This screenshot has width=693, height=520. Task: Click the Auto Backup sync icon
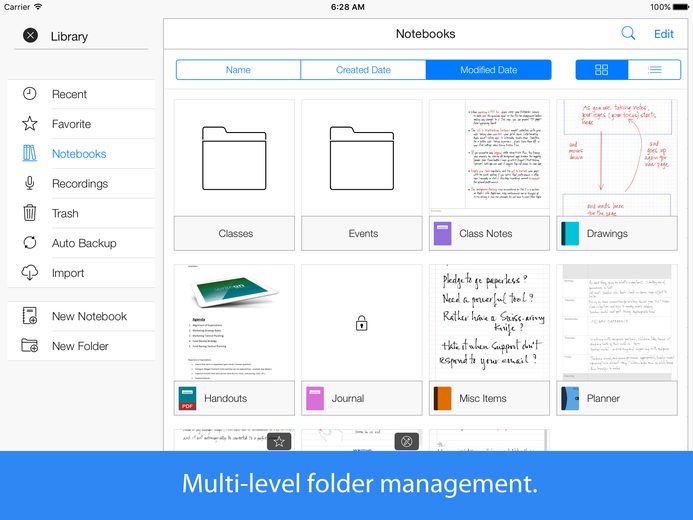pyautogui.click(x=30, y=243)
